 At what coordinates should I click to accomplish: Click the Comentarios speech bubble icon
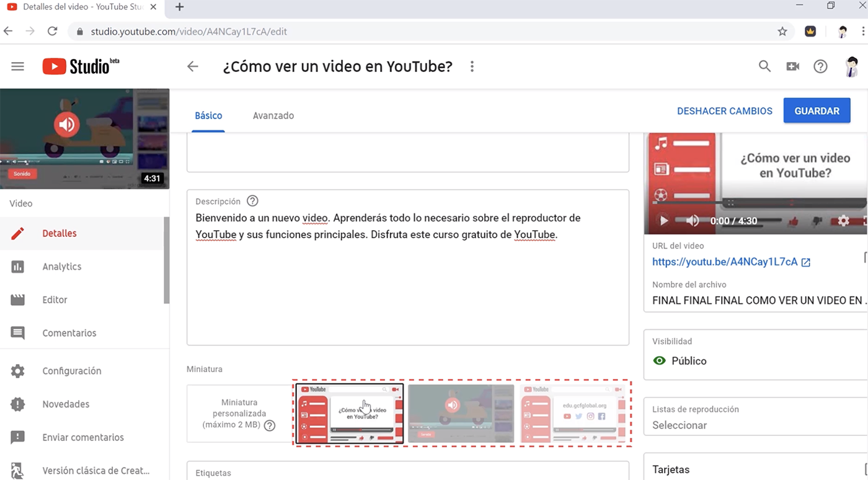click(17, 333)
